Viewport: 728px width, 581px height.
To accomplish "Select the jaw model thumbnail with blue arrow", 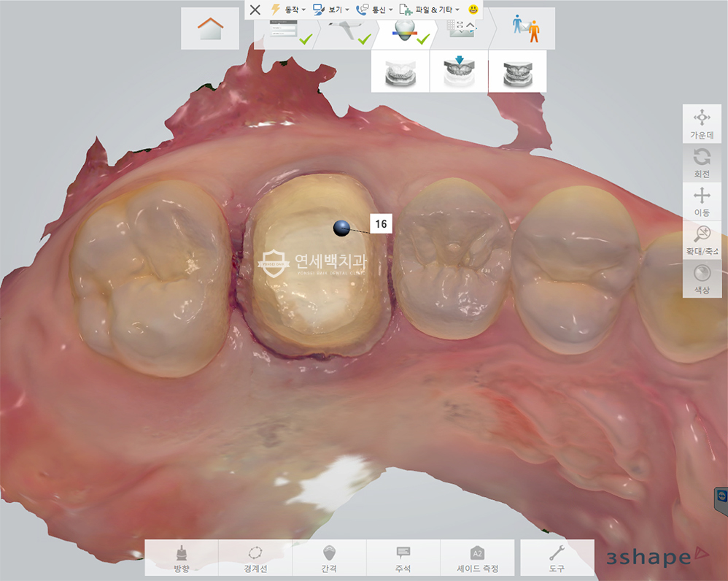I will pyautogui.click(x=459, y=72).
